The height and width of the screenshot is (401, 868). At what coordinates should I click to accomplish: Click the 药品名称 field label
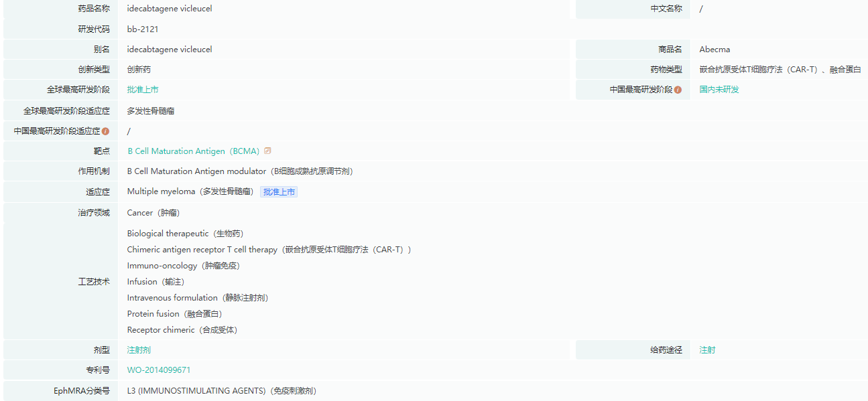pyautogui.click(x=94, y=9)
